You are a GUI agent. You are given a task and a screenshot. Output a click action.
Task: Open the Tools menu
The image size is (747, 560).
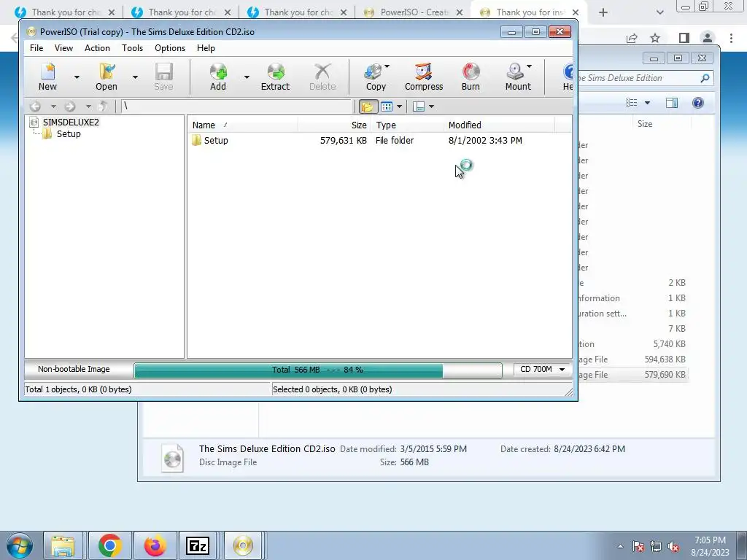click(132, 48)
